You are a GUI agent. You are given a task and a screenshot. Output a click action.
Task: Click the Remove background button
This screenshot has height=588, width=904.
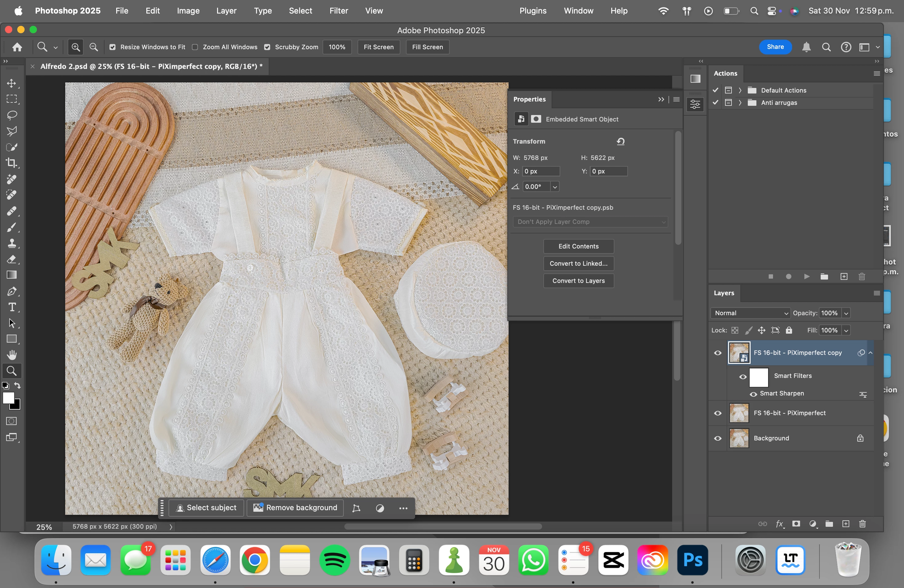click(x=295, y=508)
